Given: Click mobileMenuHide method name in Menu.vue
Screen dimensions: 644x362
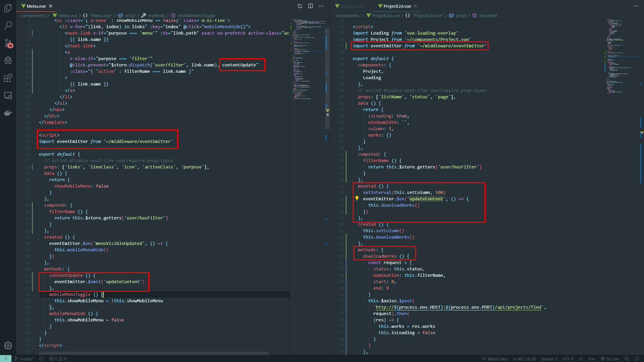Looking at the screenshot, I should (x=67, y=313).
